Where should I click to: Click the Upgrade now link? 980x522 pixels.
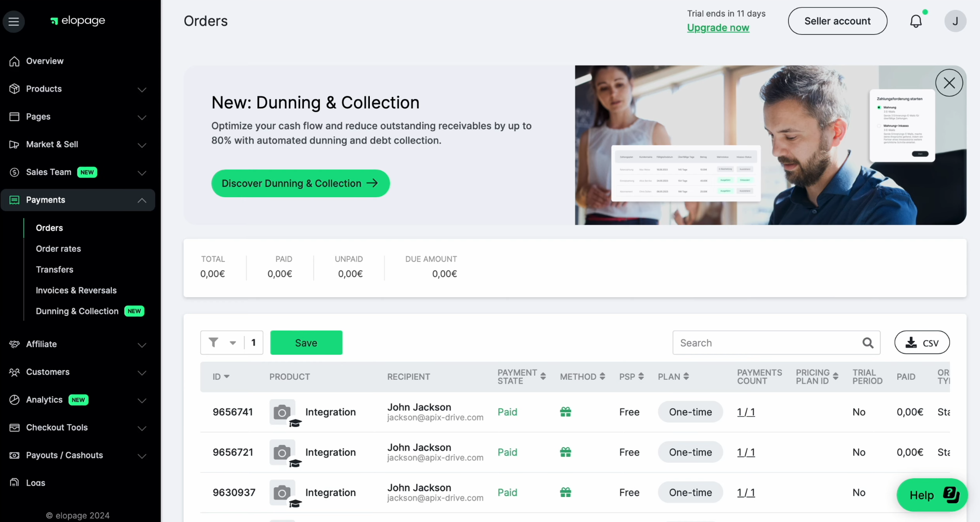tap(718, 28)
